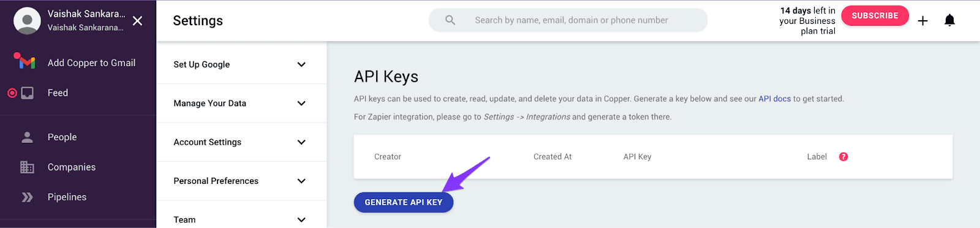Click the user profile avatar

pos(27,21)
